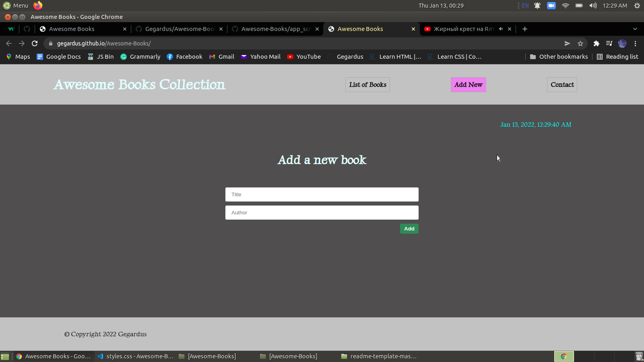Open the system settings gear icon
The height and width of the screenshot is (362, 644).
(x=637, y=6)
